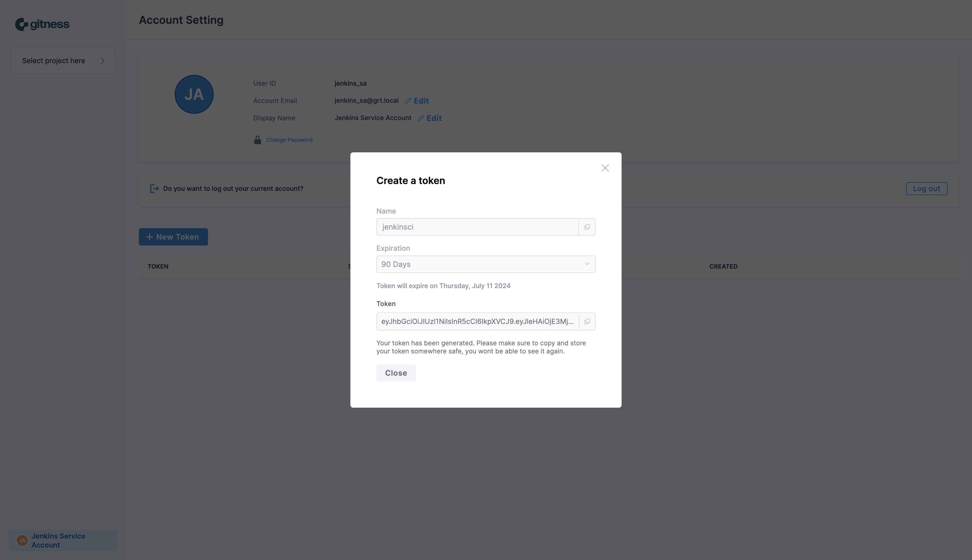
Task: Edit the Account Email
Action: (x=417, y=101)
